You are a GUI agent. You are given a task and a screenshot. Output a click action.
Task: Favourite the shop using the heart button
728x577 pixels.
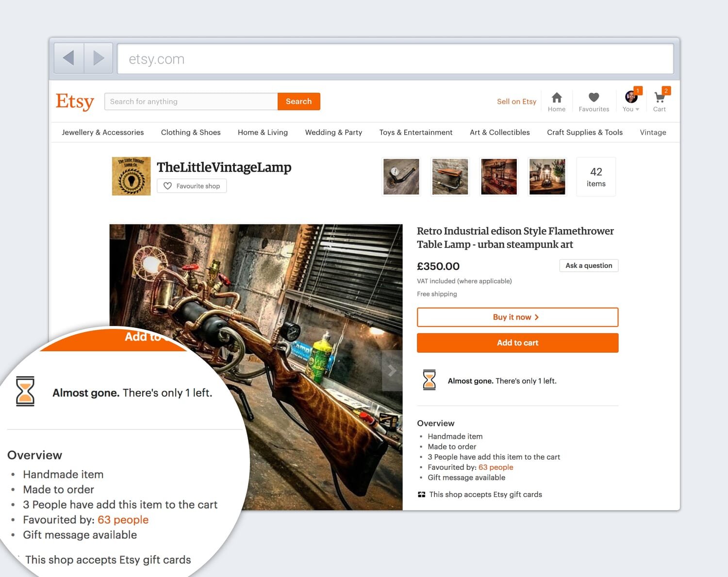tap(191, 186)
